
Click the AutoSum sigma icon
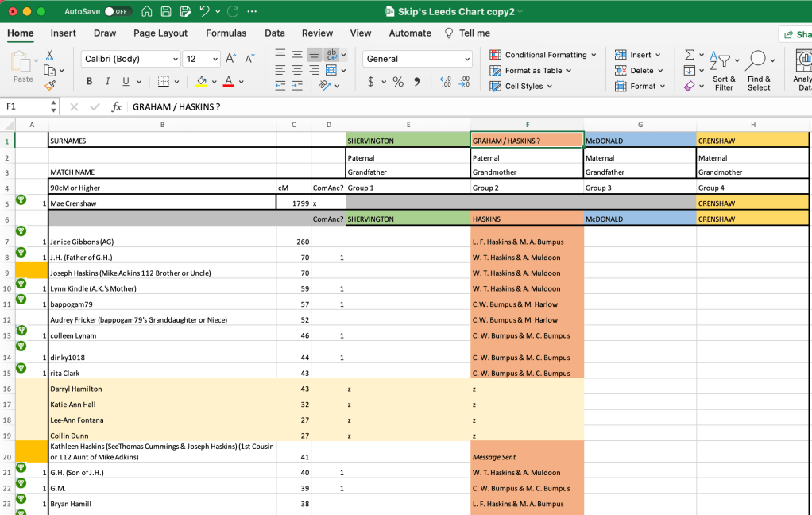tap(689, 55)
